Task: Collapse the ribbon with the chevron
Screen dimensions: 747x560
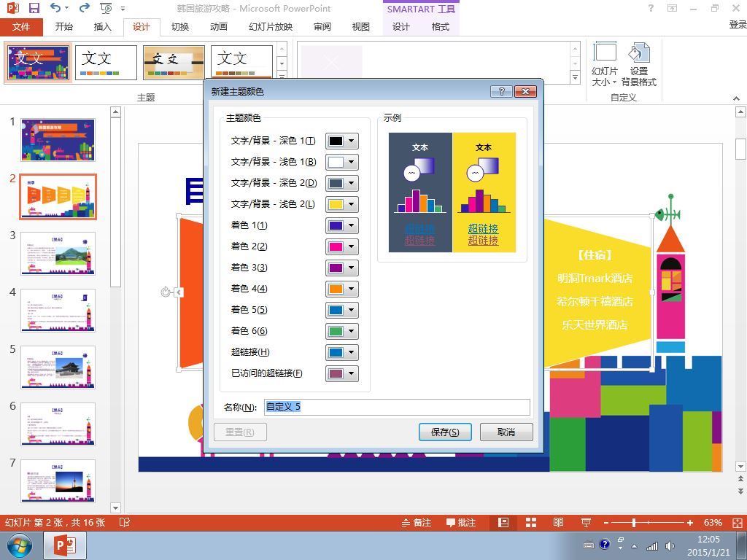Action: (x=737, y=98)
